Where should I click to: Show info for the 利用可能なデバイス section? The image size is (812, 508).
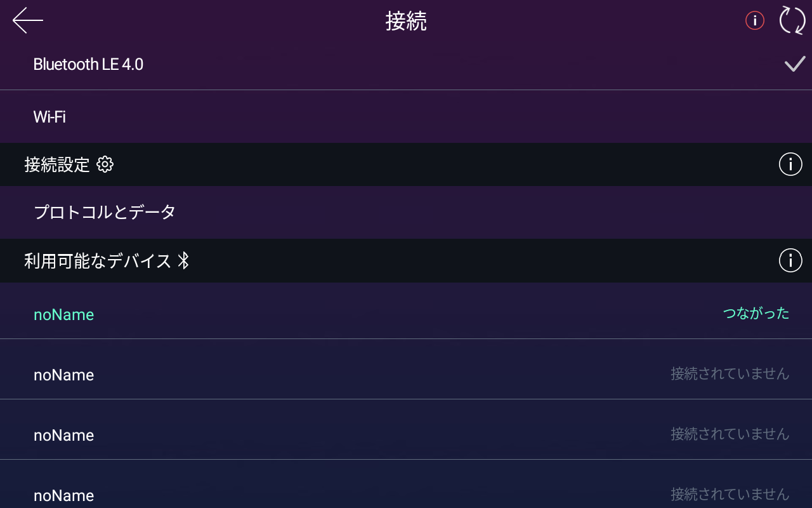coord(790,260)
